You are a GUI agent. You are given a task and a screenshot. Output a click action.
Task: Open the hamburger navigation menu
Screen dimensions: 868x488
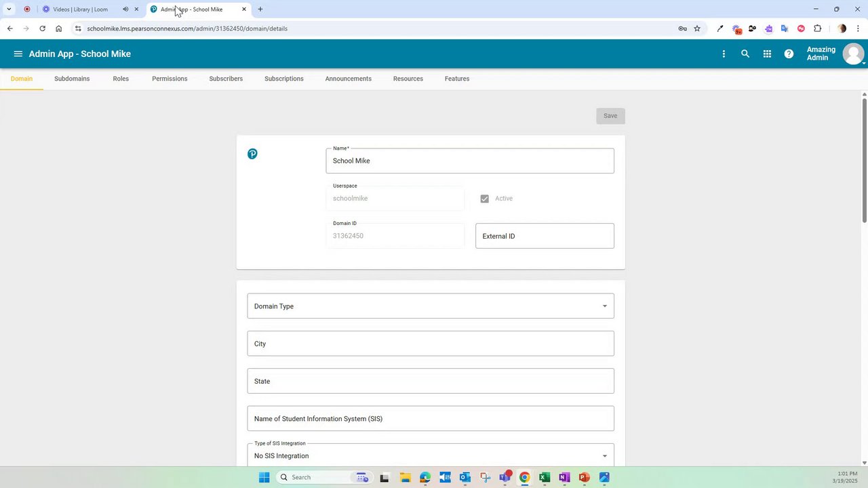tap(18, 54)
